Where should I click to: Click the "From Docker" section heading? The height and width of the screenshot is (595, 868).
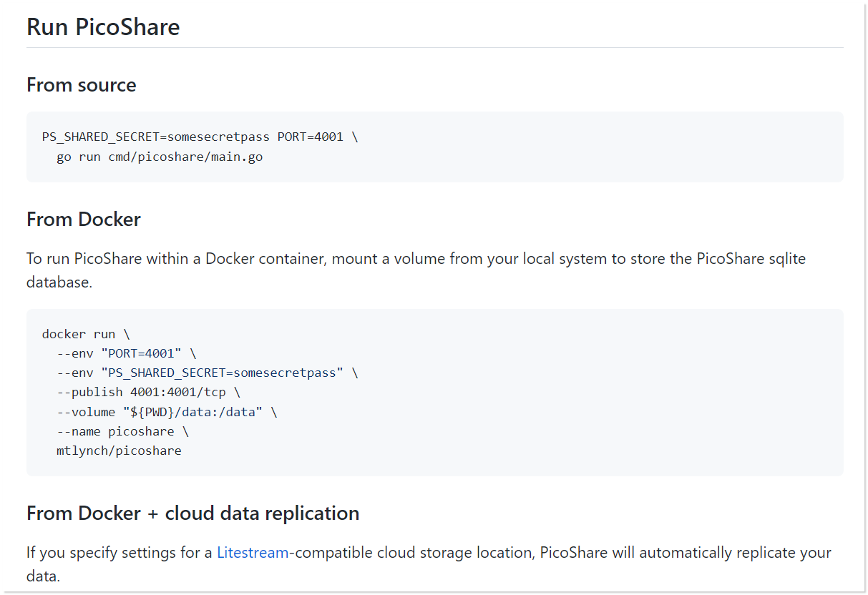pyautogui.click(x=83, y=219)
